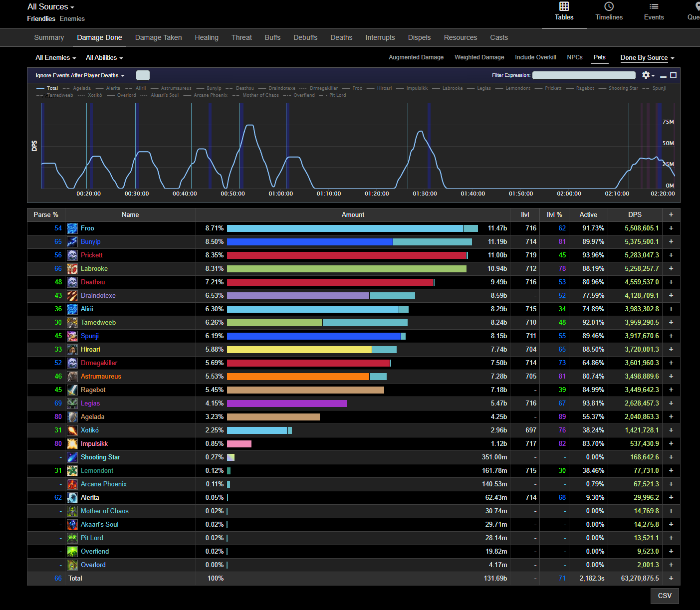The height and width of the screenshot is (610, 700).
Task: Toggle the NPCs filter
Action: [575, 57]
